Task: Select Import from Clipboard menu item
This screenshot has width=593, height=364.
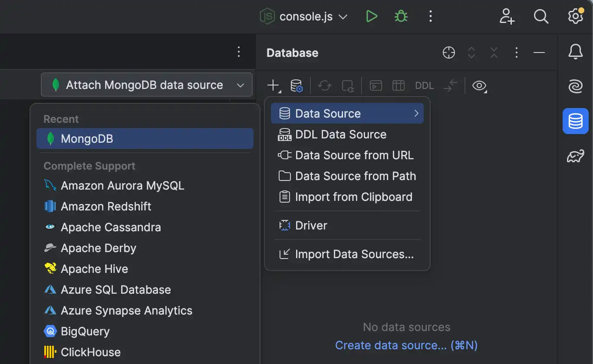Action: tap(347, 197)
